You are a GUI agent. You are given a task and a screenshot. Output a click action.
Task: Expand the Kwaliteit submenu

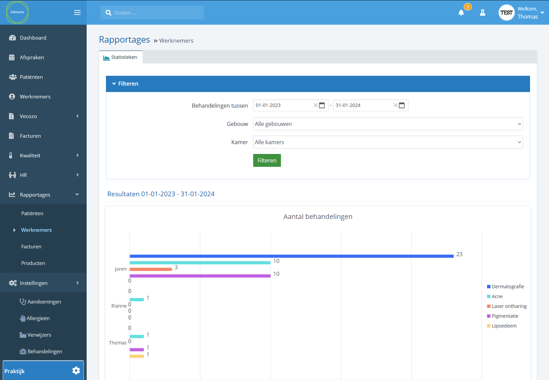click(x=77, y=156)
